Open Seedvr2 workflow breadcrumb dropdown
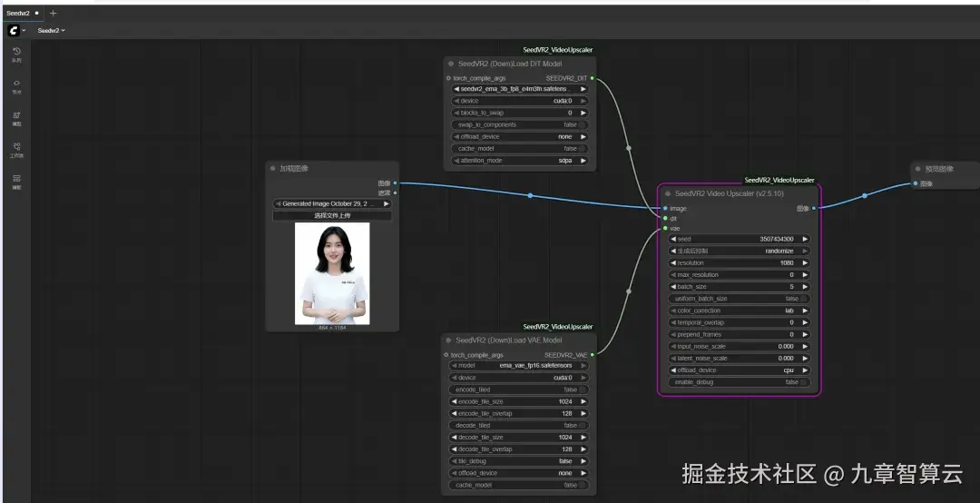 point(51,30)
